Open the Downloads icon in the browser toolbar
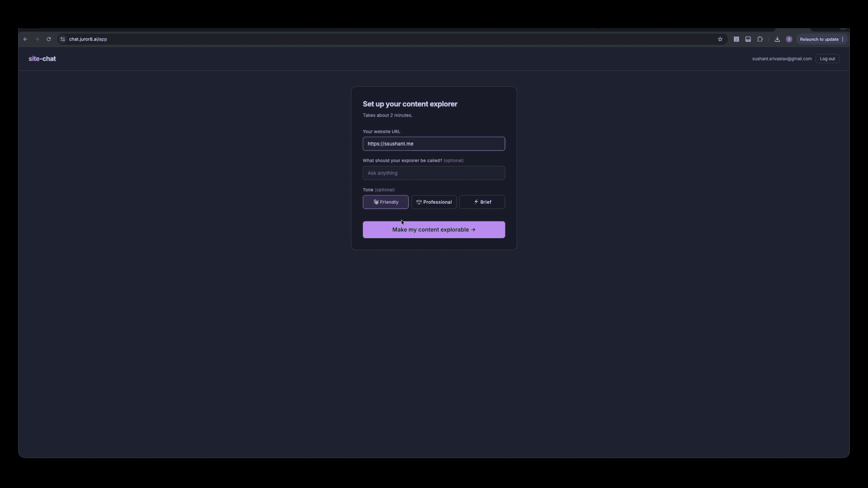This screenshot has height=488, width=868. coord(777,39)
